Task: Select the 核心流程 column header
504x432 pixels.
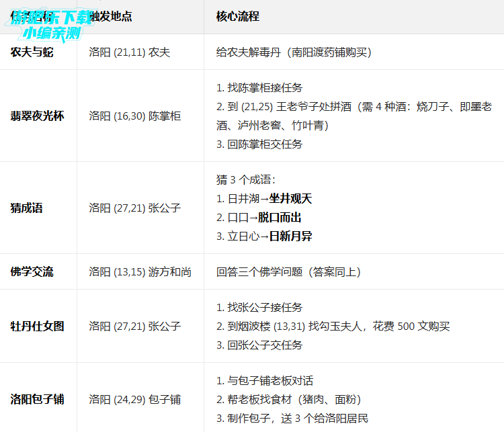Action: pyautogui.click(x=238, y=16)
